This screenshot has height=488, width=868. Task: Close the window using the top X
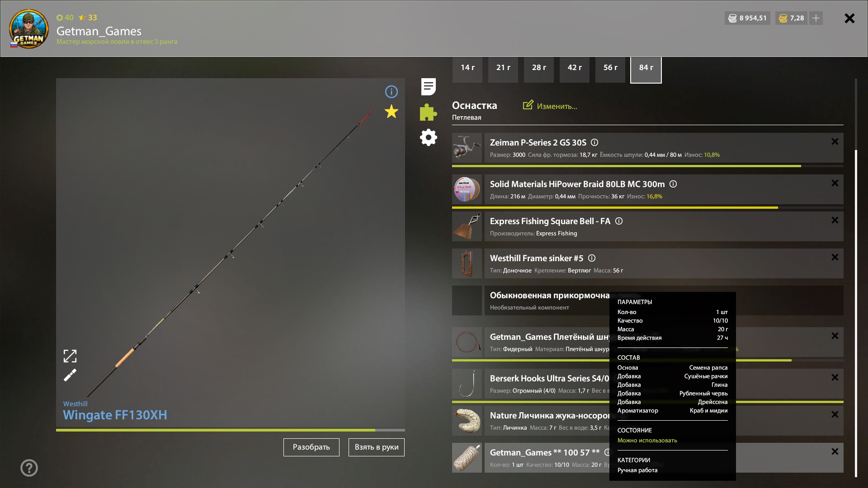849,18
